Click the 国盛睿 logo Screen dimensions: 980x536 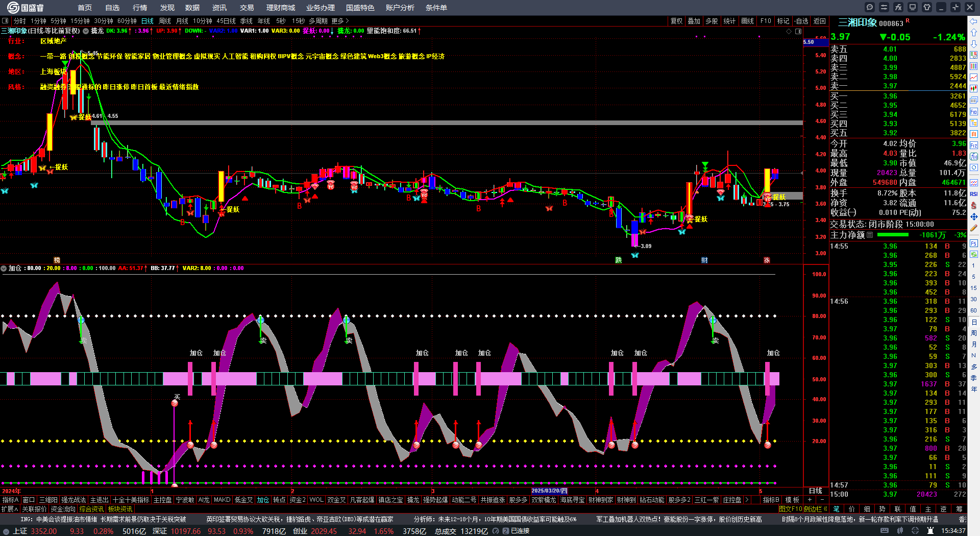[26, 8]
